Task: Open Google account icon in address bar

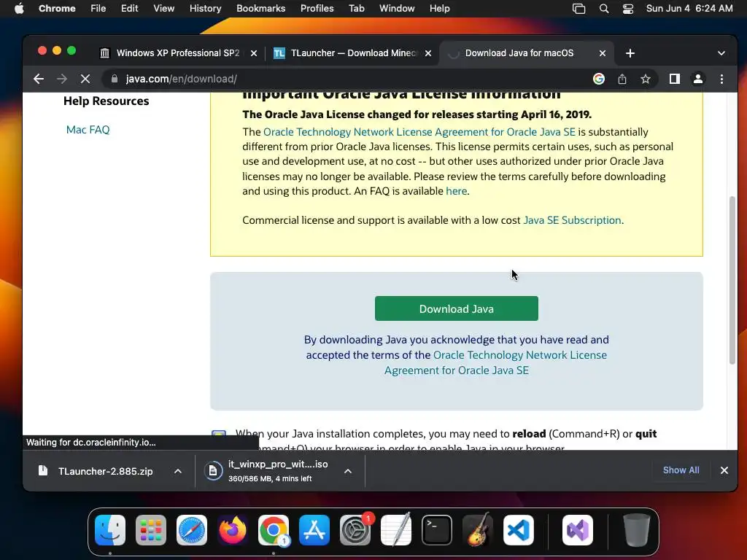Action: pos(599,79)
